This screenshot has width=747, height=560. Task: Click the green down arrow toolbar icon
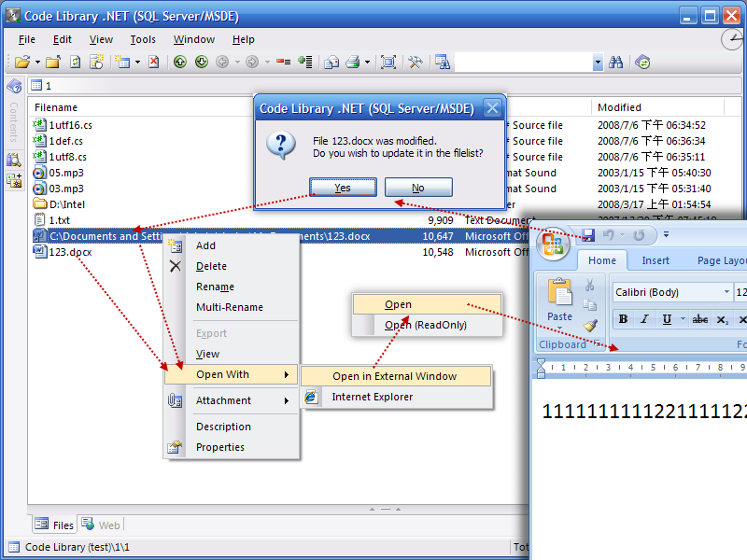(202, 62)
